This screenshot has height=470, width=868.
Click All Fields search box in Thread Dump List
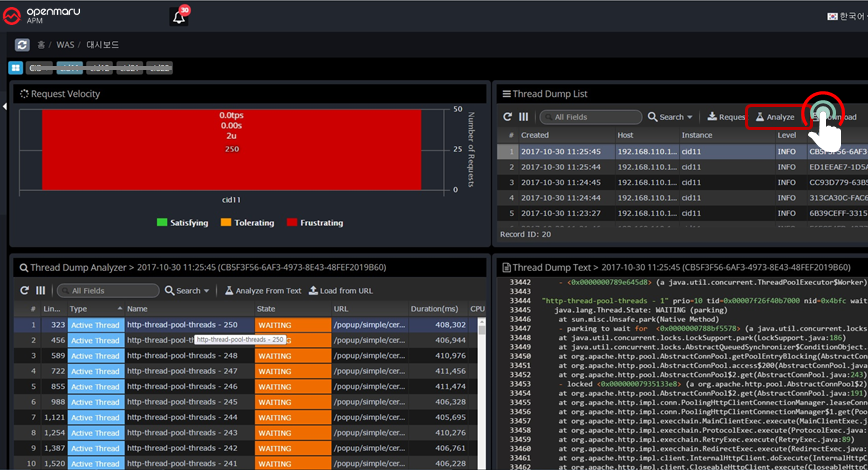(x=592, y=117)
